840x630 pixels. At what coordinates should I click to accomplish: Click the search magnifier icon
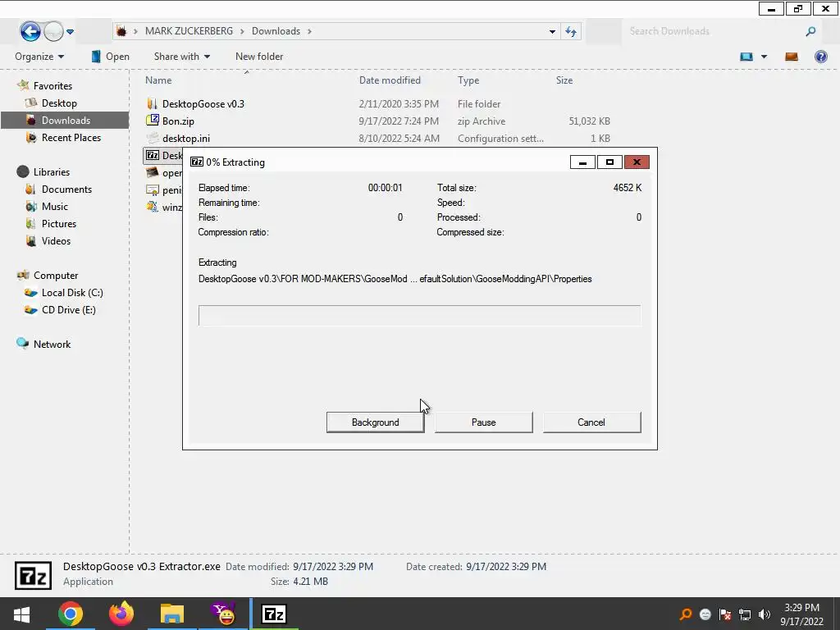[x=810, y=31]
